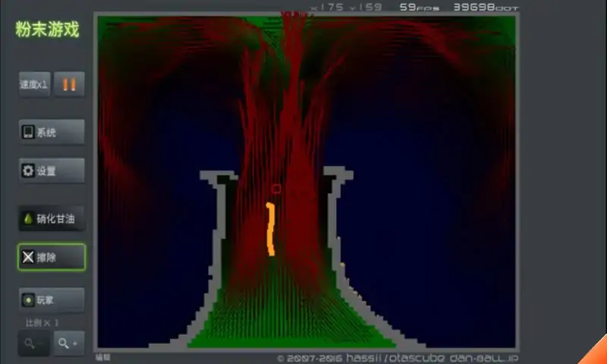Click the tablet icon for system
Screen dimensions: 607x364
coord(28,132)
